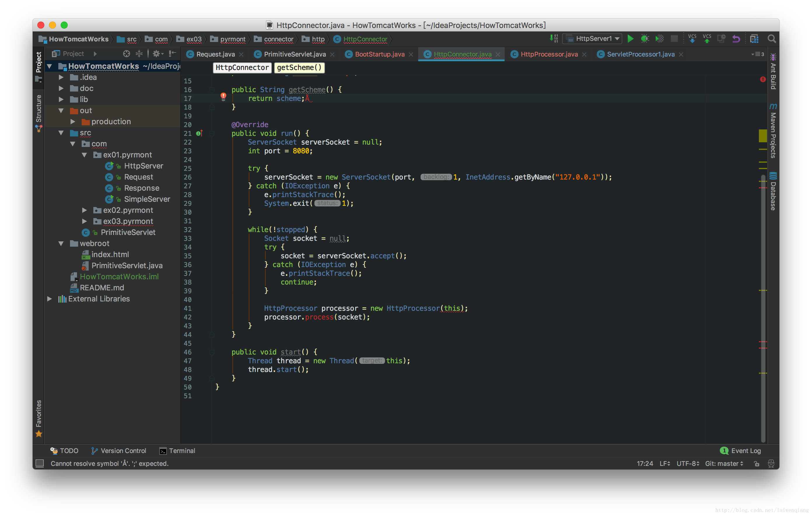Click the yellow change marker on error stripe

click(763, 136)
